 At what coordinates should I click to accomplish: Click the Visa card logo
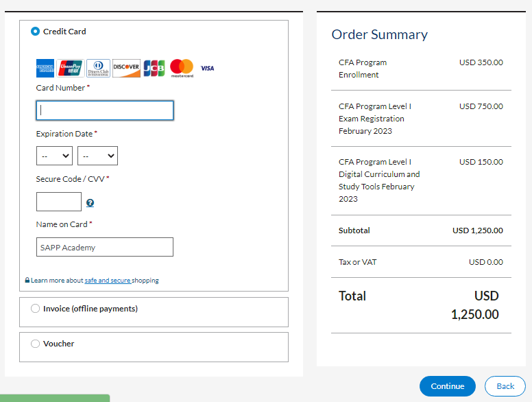207,69
